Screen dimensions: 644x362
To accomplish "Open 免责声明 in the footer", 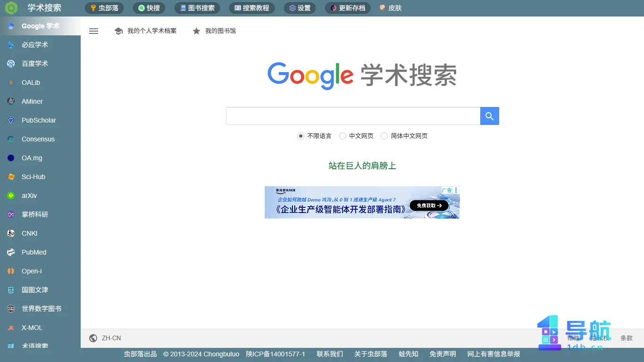I will (x=443, y=354).
